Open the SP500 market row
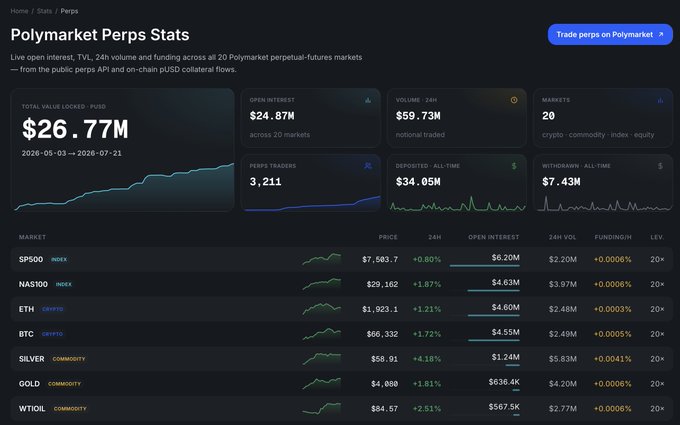Viewport: 680px width, 425px height. (342, 259)
